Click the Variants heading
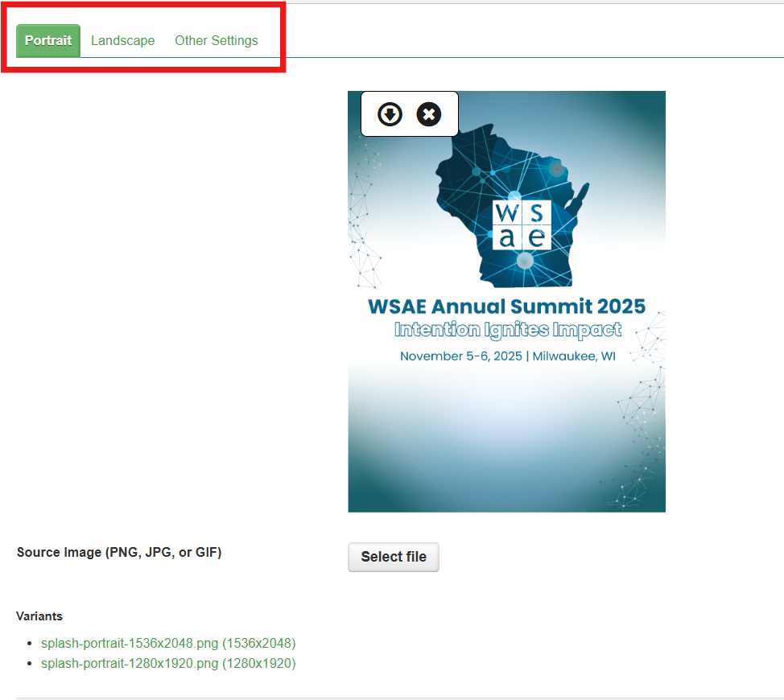Viewport: 784px width, 700px height. click(x=39, y=616)
